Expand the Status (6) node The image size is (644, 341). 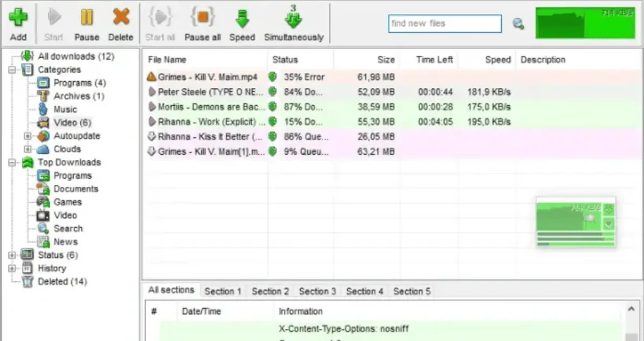(x=12, y=255)
